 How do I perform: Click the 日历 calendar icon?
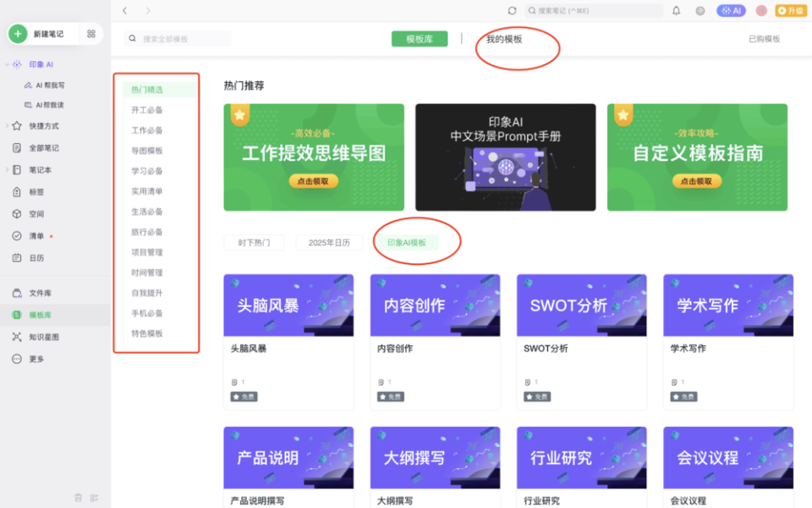click(17, 257)
